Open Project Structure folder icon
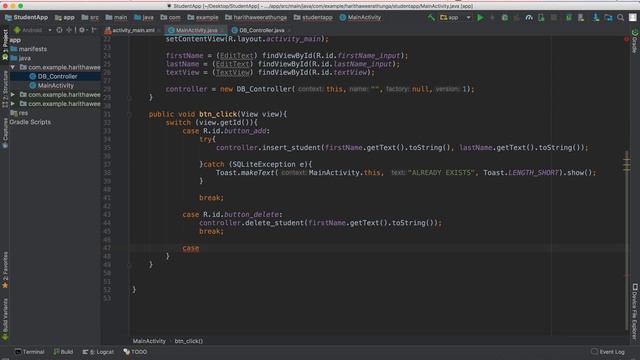The height and width of the screenshot is (360, 640). point(608,18)
